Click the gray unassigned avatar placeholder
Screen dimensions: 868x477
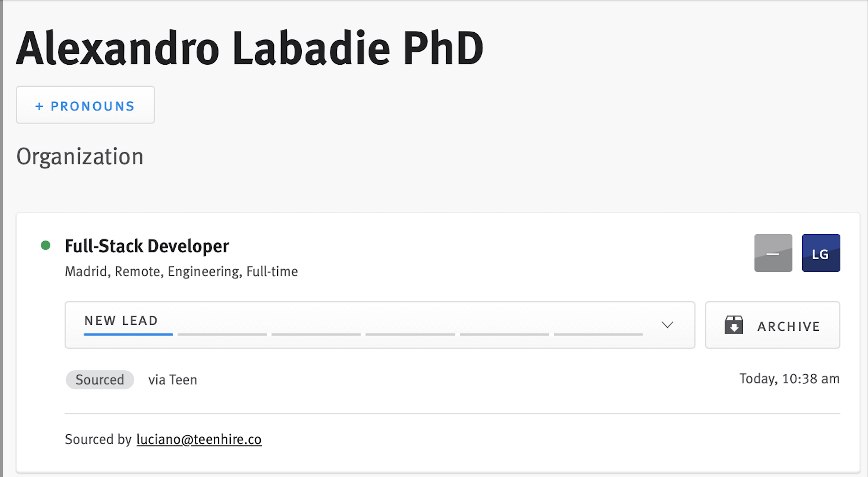click(773, 253)
